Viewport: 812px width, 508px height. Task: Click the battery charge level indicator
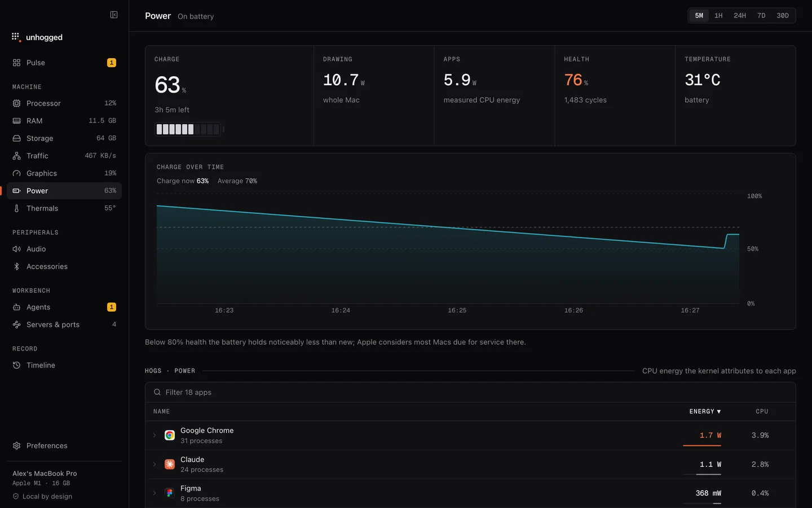coord(189,129)
